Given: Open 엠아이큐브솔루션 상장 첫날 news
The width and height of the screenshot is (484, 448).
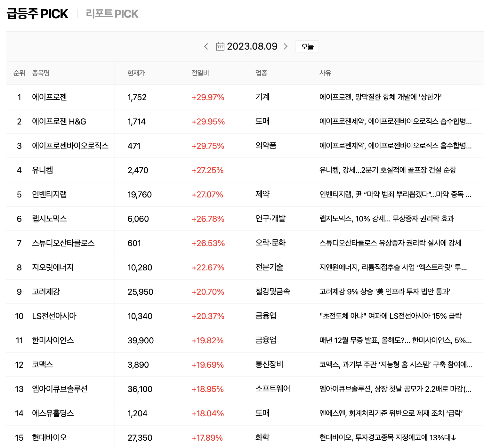Looking at the screenshot, I should [395, 389].
